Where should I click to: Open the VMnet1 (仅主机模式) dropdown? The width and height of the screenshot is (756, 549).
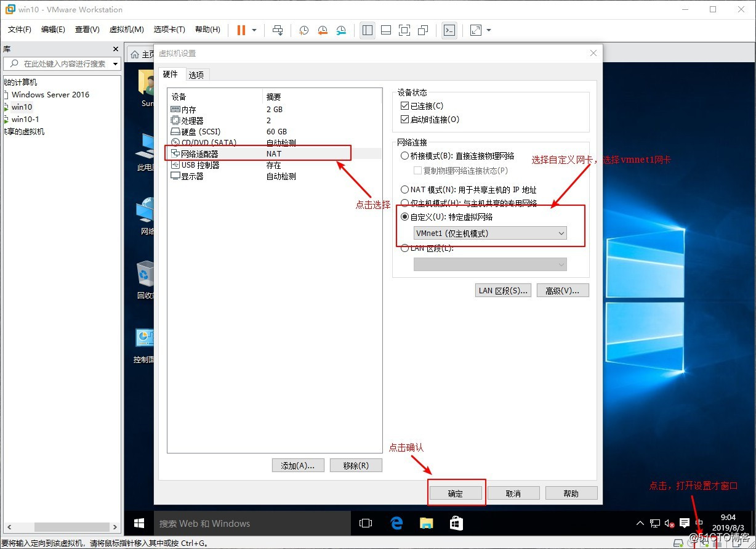pyautogui.click(x=490, y=233)
